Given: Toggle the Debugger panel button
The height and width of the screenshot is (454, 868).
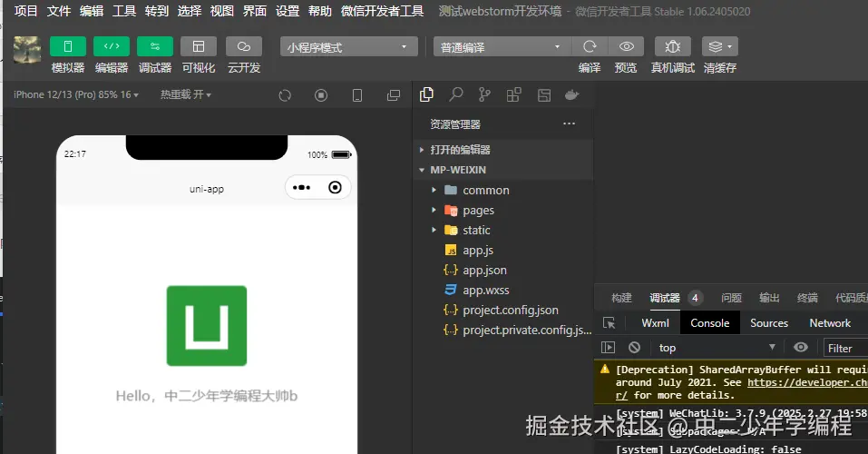Looking at the screenshot, I should pyautogui.click(x=155, y=46).
